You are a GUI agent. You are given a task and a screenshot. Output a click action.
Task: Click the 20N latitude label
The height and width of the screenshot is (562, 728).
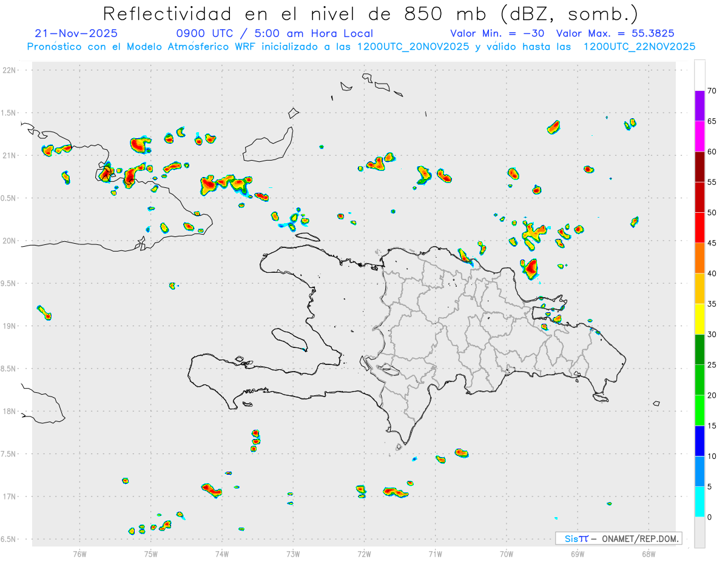[x=10, y=241]
